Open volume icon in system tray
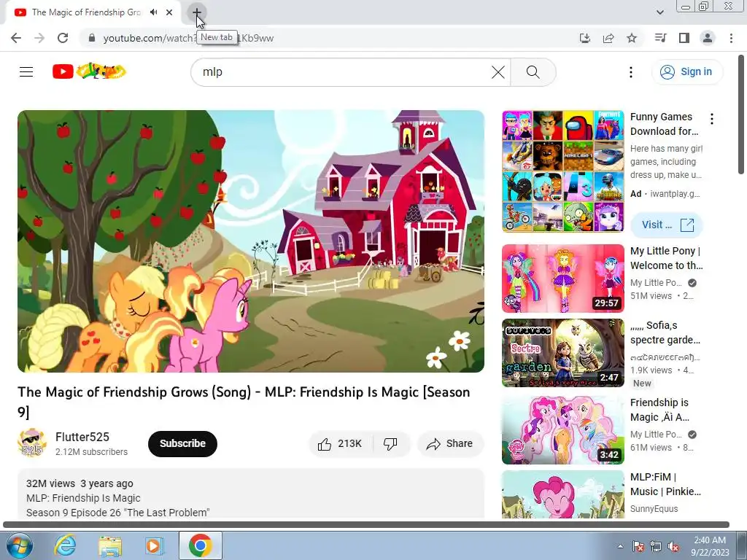 (673, 547)
